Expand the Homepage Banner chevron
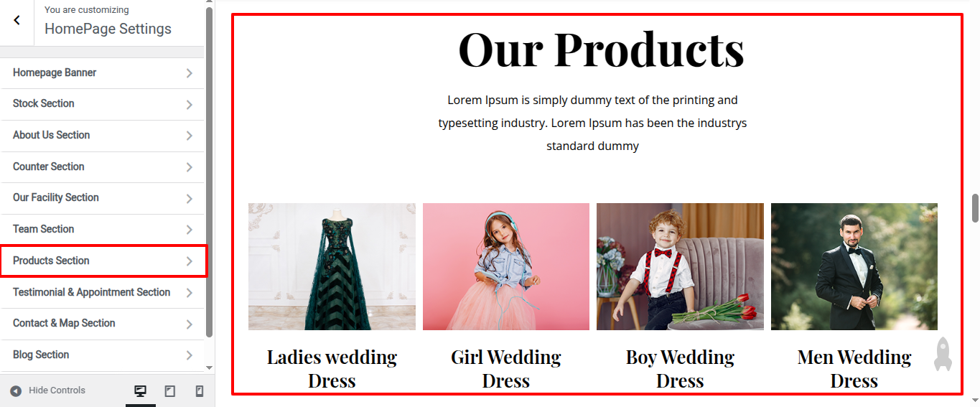The width and height of the screenshot is (980, 407). [190, 73]
